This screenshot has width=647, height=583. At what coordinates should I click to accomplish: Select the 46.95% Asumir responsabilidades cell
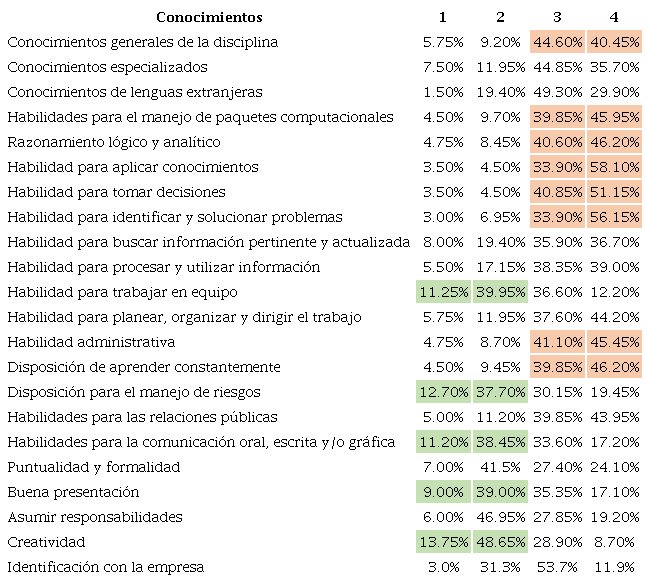(x=500, y=517)
